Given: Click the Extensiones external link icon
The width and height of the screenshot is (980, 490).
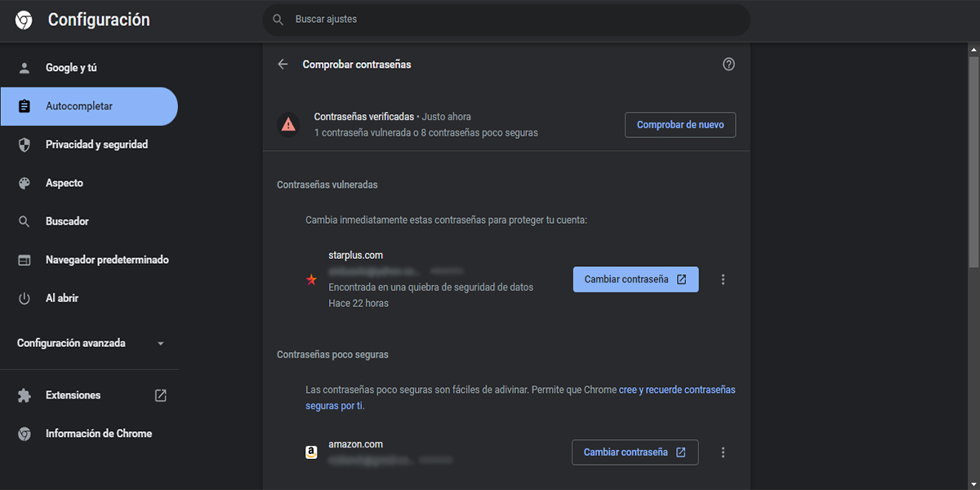Looking at the screenshot, I should [161, 395].
